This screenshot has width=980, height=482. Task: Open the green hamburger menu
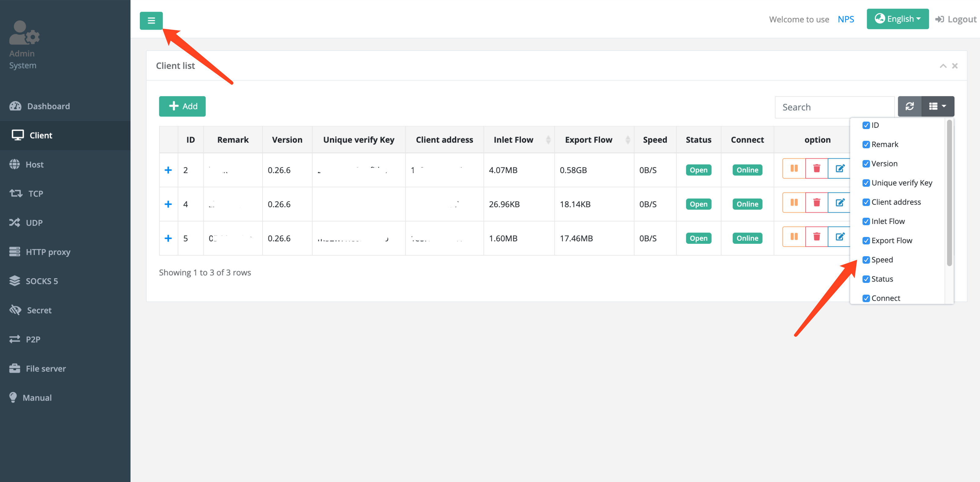(x=151, y=20)
